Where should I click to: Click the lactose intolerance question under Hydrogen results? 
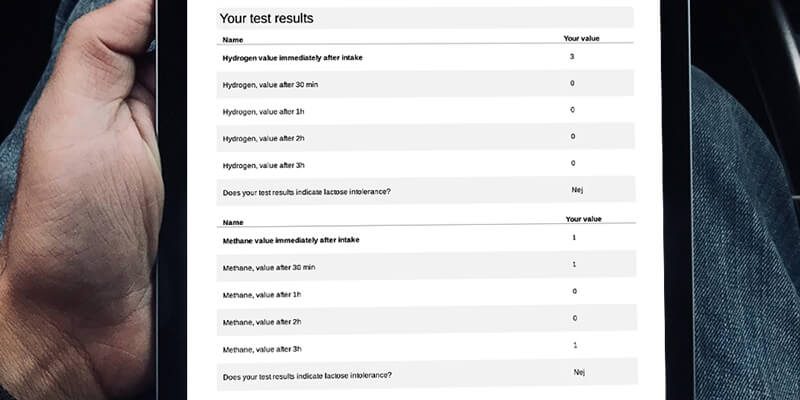coord(307,191)
